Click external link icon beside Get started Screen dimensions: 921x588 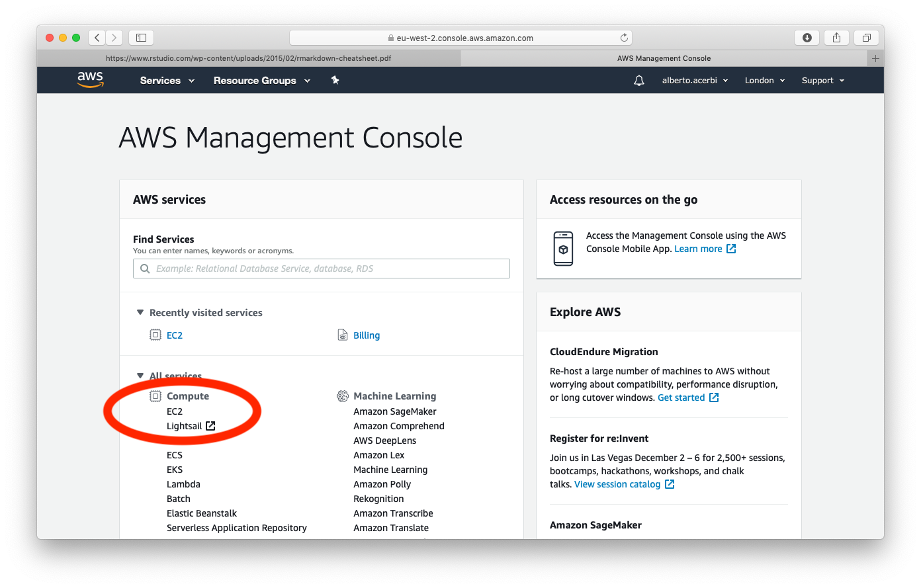click(714, 398)
